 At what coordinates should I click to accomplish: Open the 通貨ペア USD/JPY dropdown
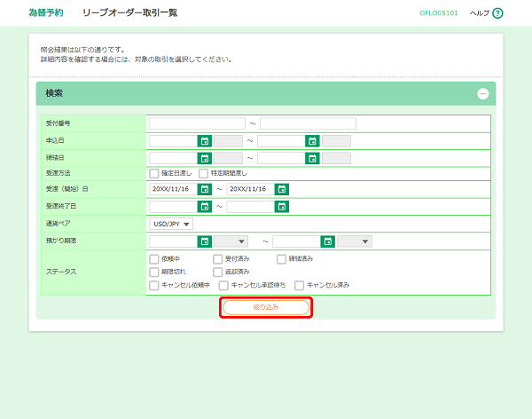tap(171, 224)
